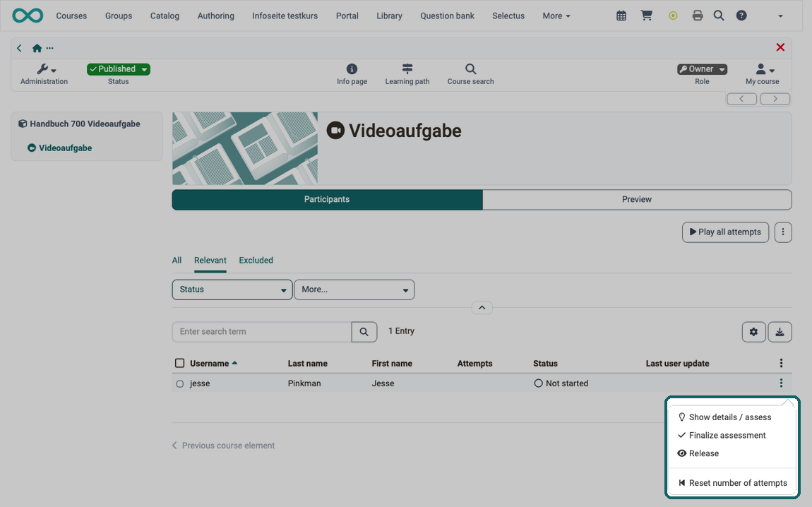Open the Status filter dropdown
The height and width of the screenshot is (507, 812).
(x=232, y=290)
